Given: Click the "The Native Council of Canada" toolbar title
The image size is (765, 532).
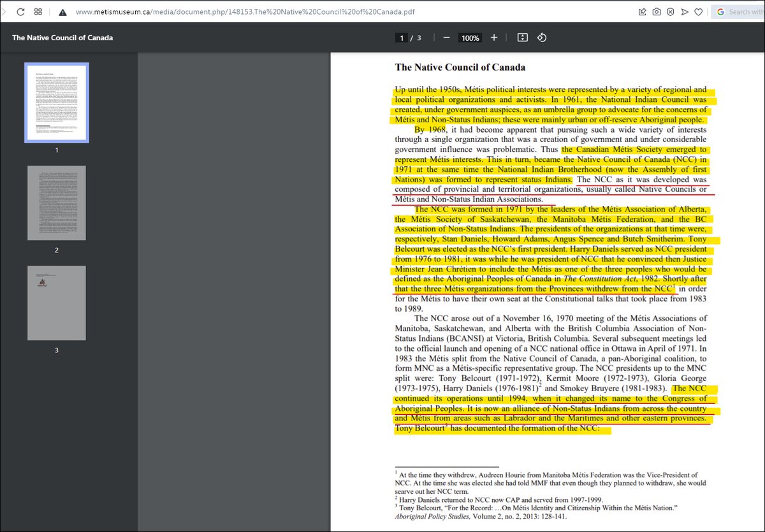Looking at the screenshot, I should (62, 38).
